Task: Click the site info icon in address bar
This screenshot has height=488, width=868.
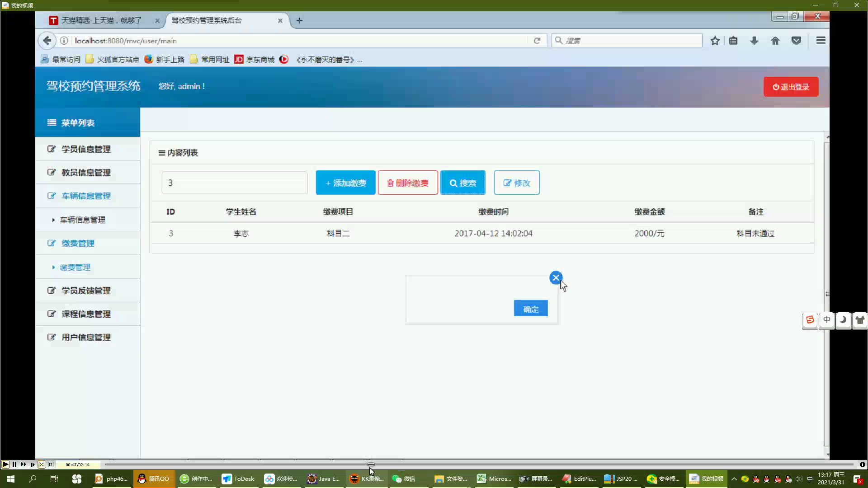Action: pyautogui.click(x=64, y=41)
